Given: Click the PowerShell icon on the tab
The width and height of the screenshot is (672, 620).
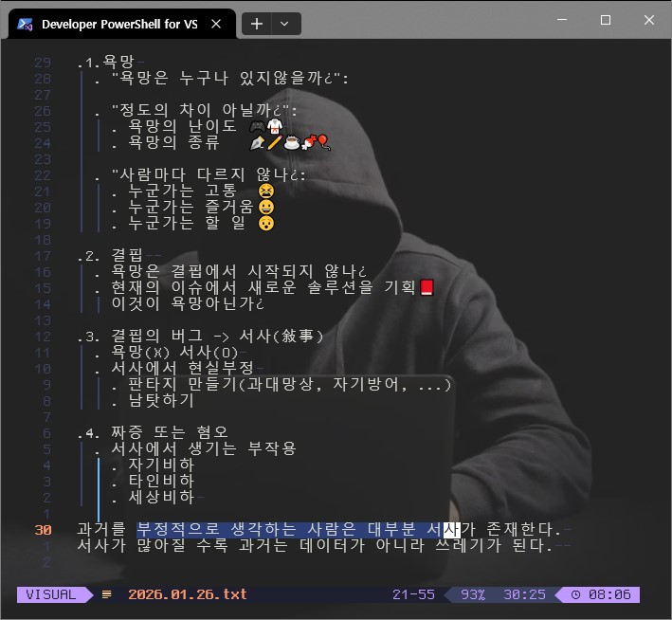Looking at the screenshot, I should pyautogui.click(x=25, y=25).
